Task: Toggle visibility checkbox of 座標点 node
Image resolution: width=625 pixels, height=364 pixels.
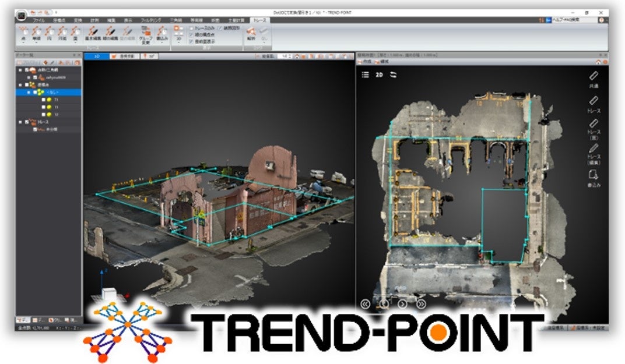Action: click(x=27, y=85)
